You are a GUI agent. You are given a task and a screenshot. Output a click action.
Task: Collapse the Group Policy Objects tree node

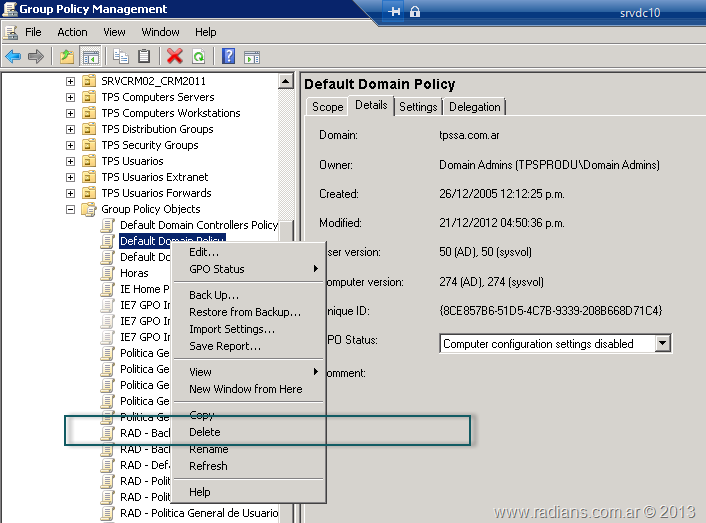coord(71,209)
